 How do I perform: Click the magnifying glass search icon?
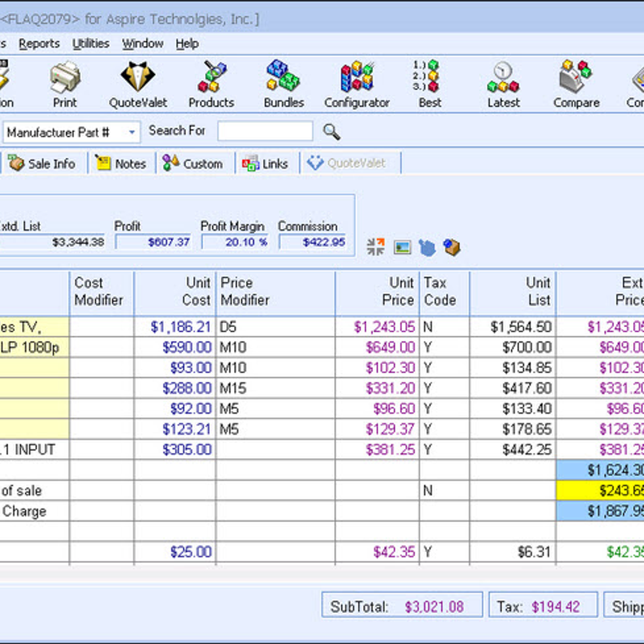[332, 131]
